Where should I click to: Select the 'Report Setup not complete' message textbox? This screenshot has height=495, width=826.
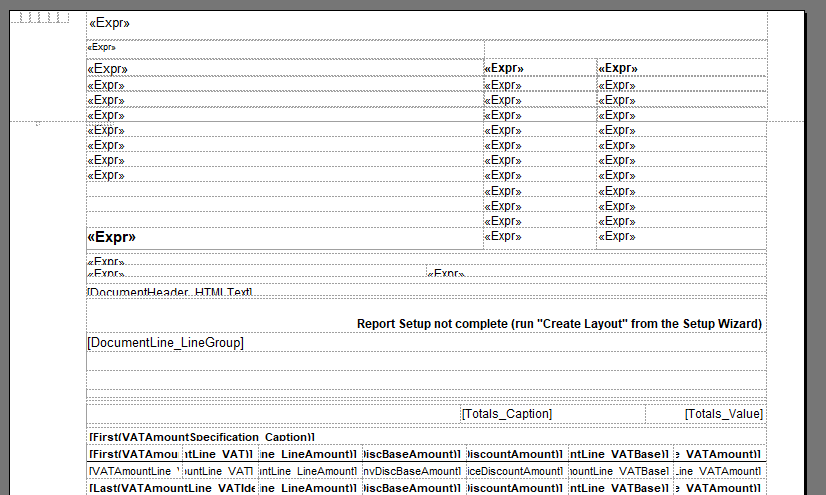559,324
